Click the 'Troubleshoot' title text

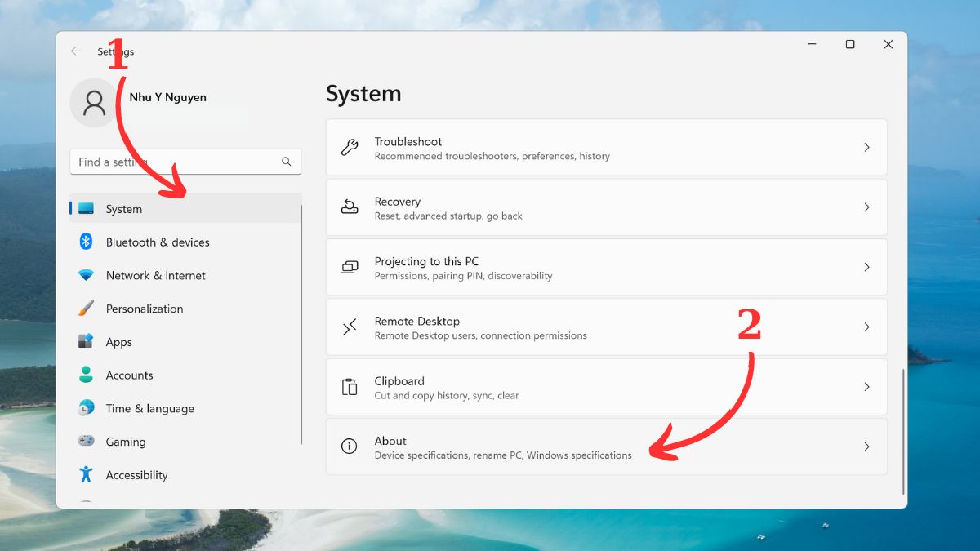point(408,141)
